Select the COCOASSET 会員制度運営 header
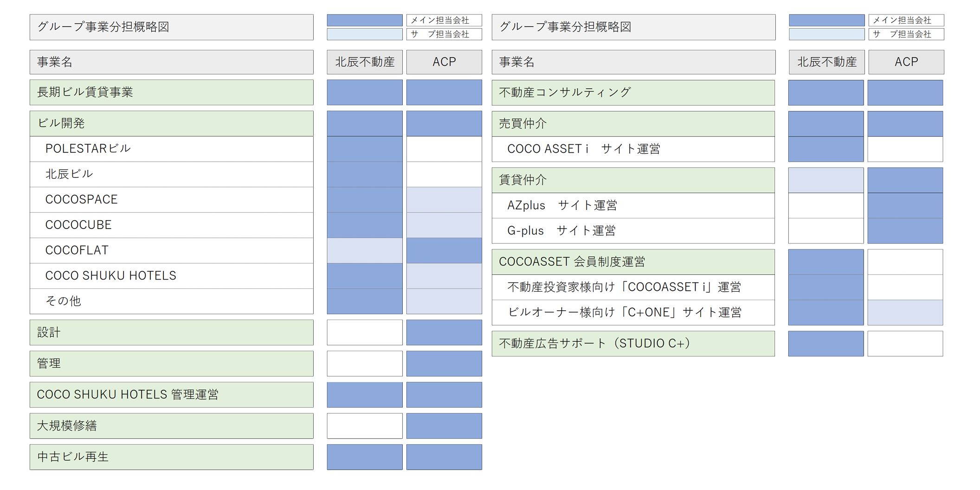Screen dimensions: 980x490 pos(633,262)
